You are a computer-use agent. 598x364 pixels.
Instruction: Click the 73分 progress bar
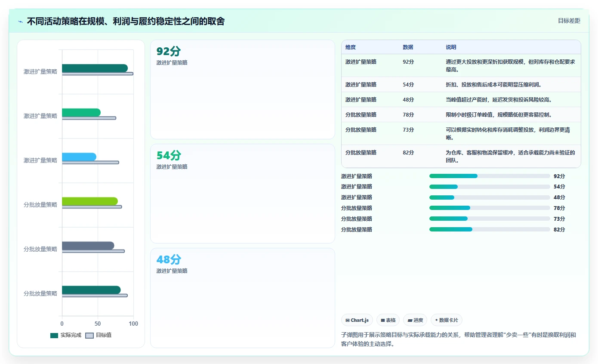[490, 219]
